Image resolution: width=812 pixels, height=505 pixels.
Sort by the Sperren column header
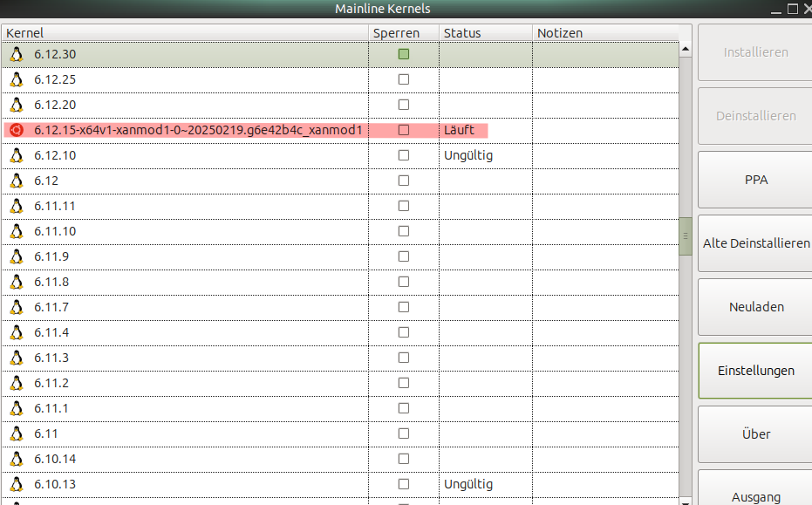(x=404, y=32)
